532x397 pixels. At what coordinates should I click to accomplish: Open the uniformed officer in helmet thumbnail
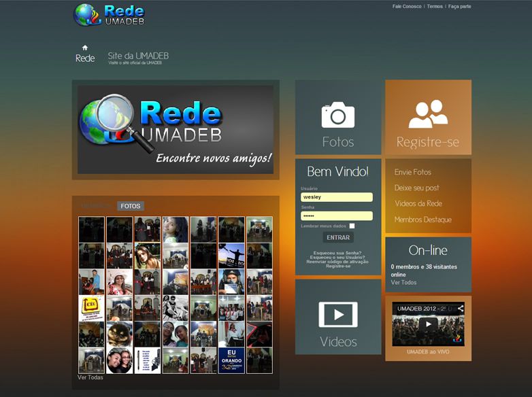pyautogui.click(x=231, y=281)
